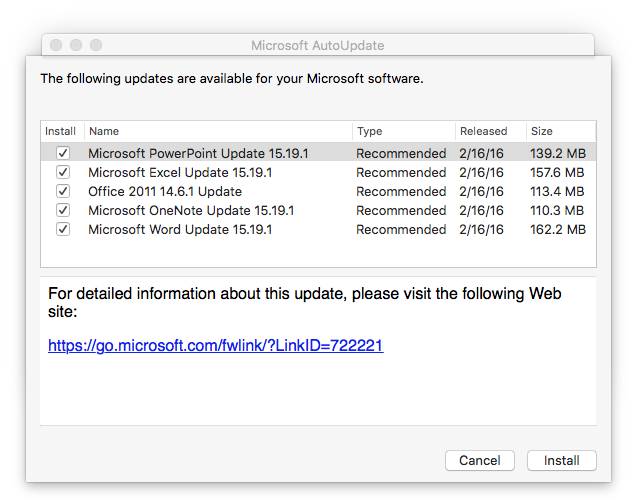636x503 pixels.
Task: Select the Microsoft PowerPoint Update 15.19.1 row
Action: point(318,153)
